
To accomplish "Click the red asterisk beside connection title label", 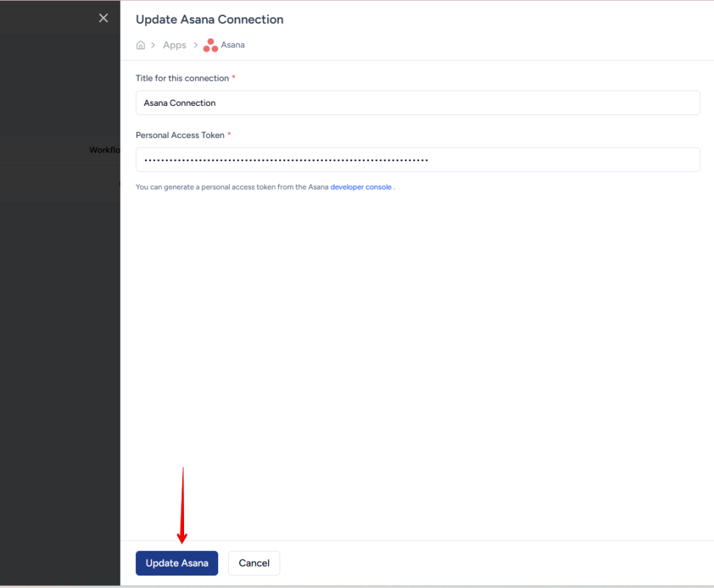I will point(234,78).
